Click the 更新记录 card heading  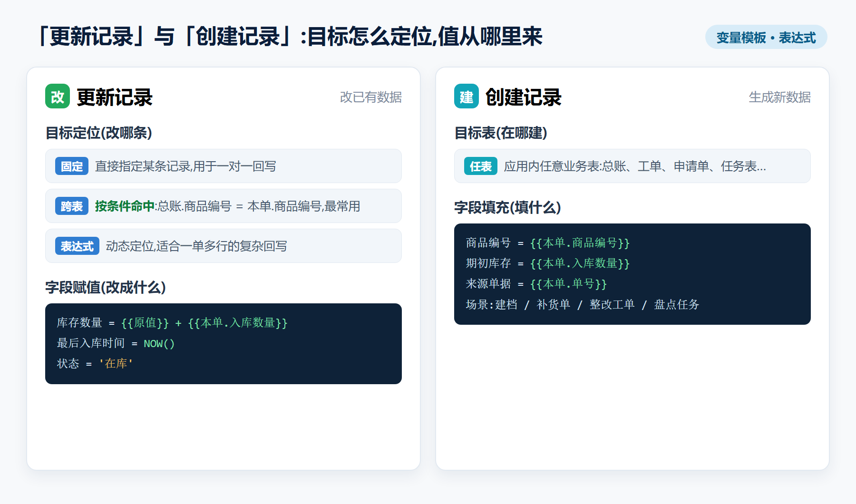[x=115, y=97]
